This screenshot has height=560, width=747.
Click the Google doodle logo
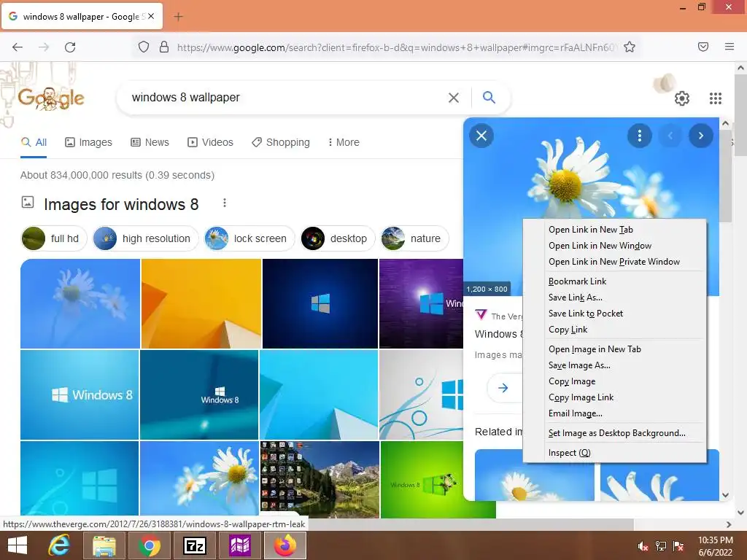tap(51, 98)
